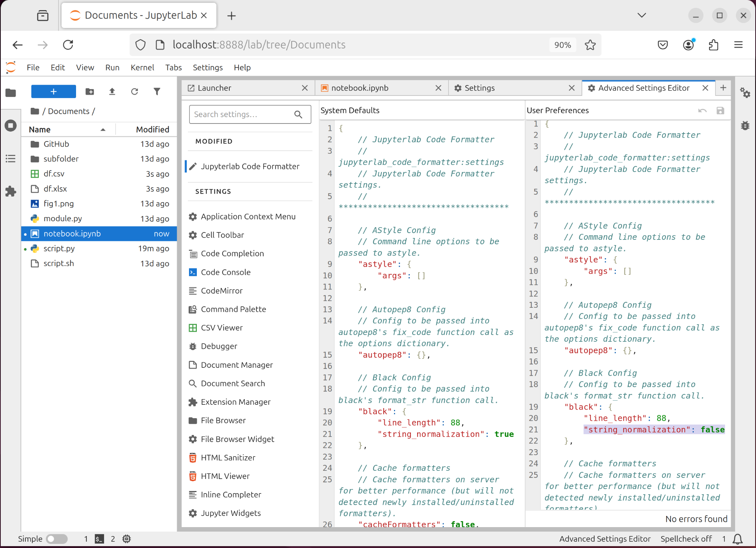Click the blue New Launcher plus button
Image resolution: width=756 pixels, height=548 pixels.
coord(53,91)
